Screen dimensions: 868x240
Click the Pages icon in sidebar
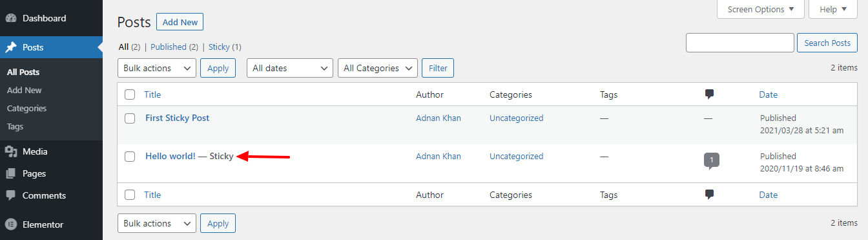11,173
